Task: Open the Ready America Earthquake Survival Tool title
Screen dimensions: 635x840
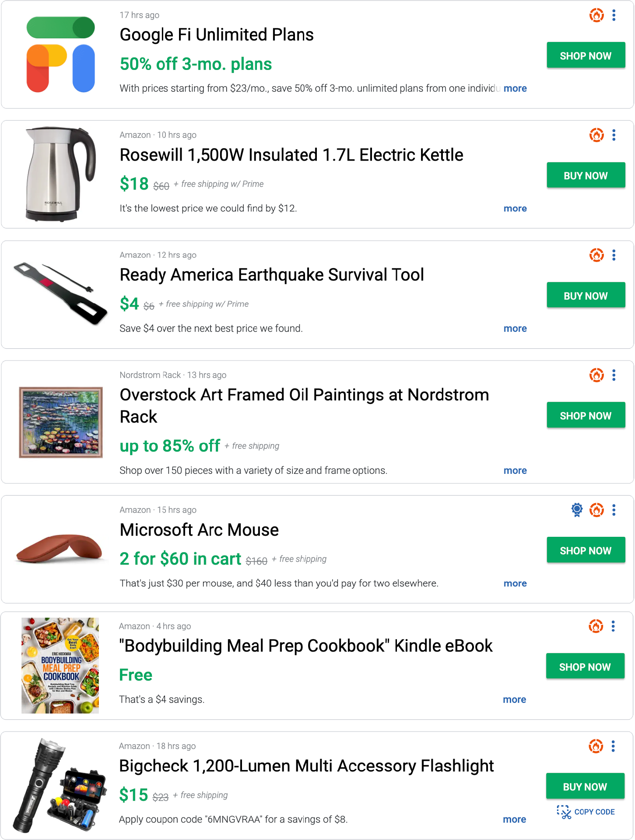Action: [272, 275]
